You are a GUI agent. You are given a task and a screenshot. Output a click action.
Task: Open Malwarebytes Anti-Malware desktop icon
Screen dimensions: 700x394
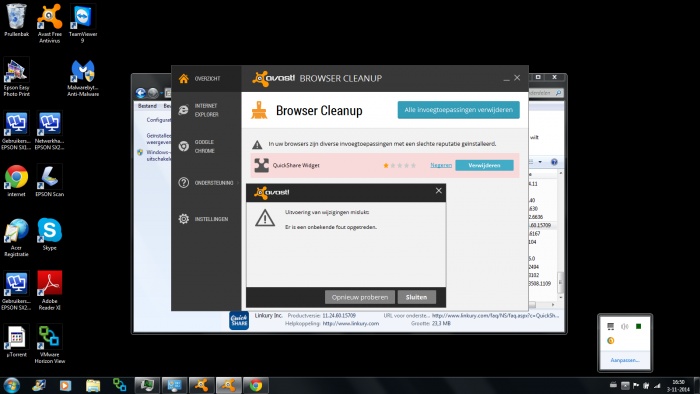[83, 77]
